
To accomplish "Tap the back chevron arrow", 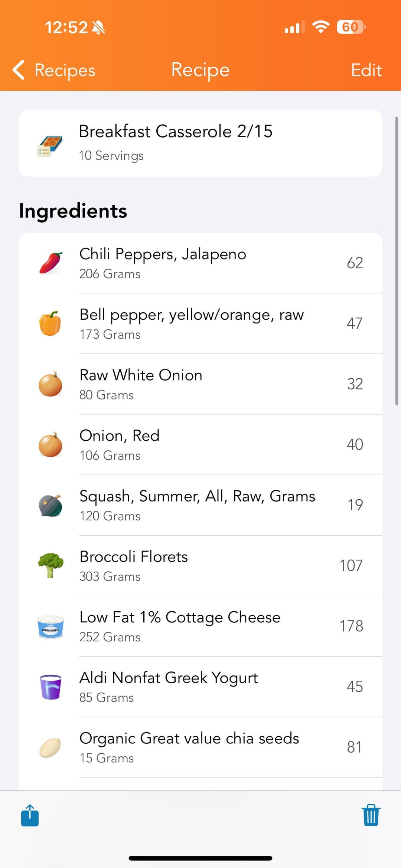I will [x=19, y=70].
